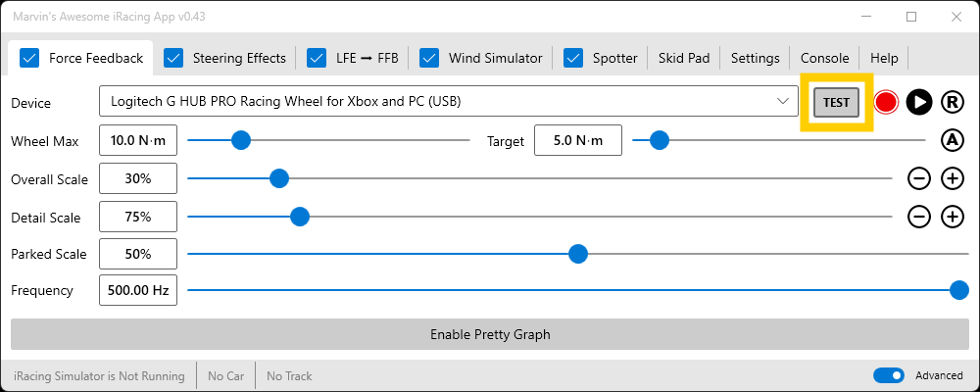The width and height of the screenshot is (980, 392).
Task: Increase Overall Scale with plus icon
Action: pos(953,178)
